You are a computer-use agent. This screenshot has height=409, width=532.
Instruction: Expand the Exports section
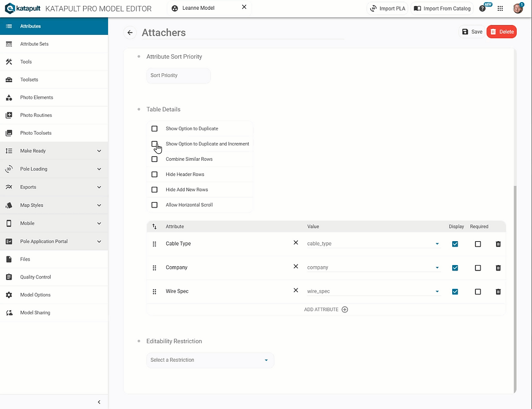[x=54, y=187]
